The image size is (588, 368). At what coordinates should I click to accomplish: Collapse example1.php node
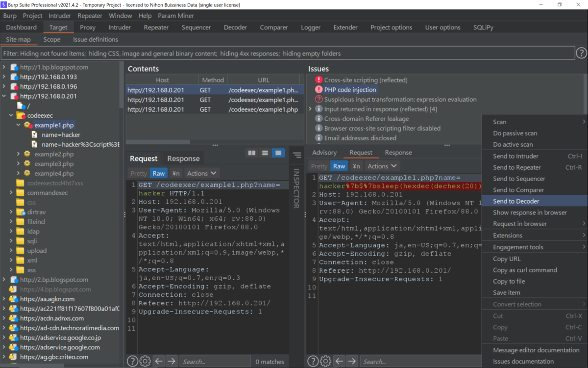click(19, 125)
